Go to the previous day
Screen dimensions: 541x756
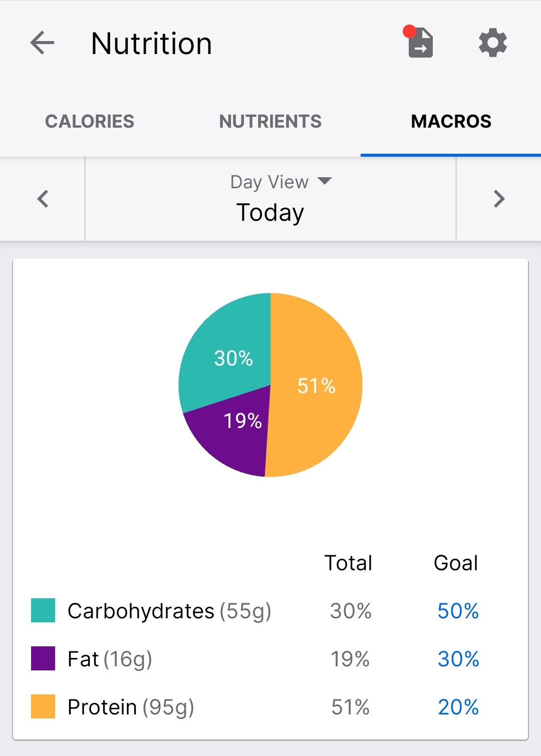[x=43, y=199]
